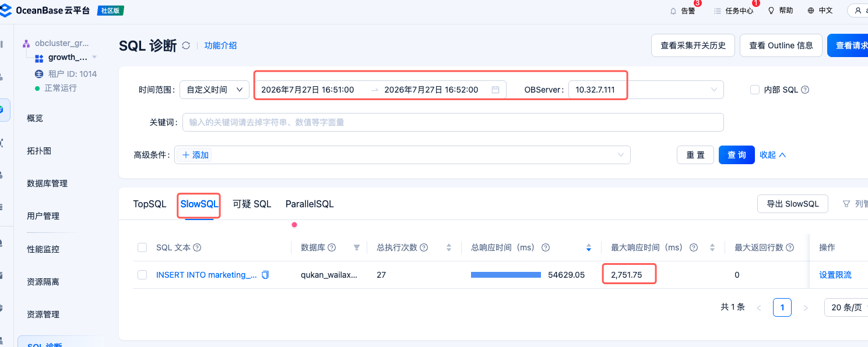Click the blue 总响应时间 progress bar

pyautogui.click(x=506, y=275)
